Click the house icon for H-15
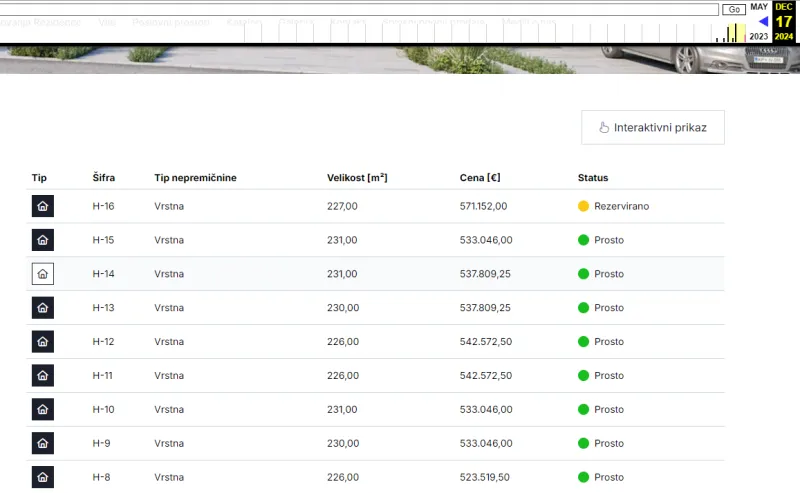The width and height of the screenshot is (800, 493). [43, 240]
